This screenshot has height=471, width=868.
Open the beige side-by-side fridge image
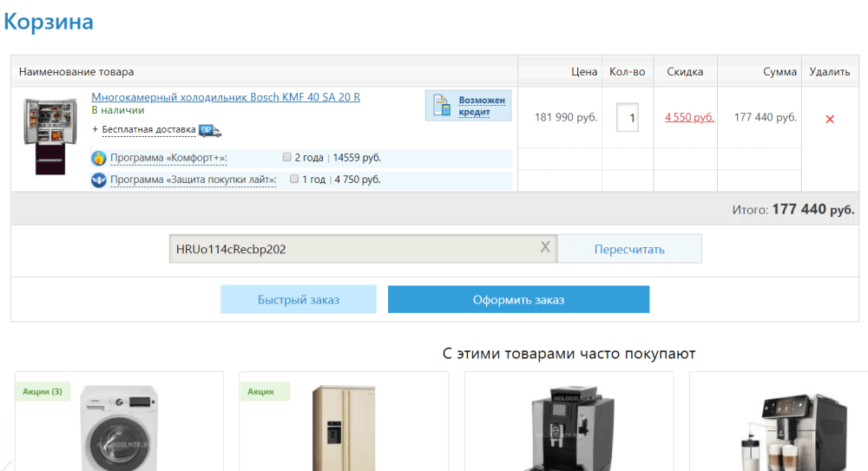coord(343,428)
